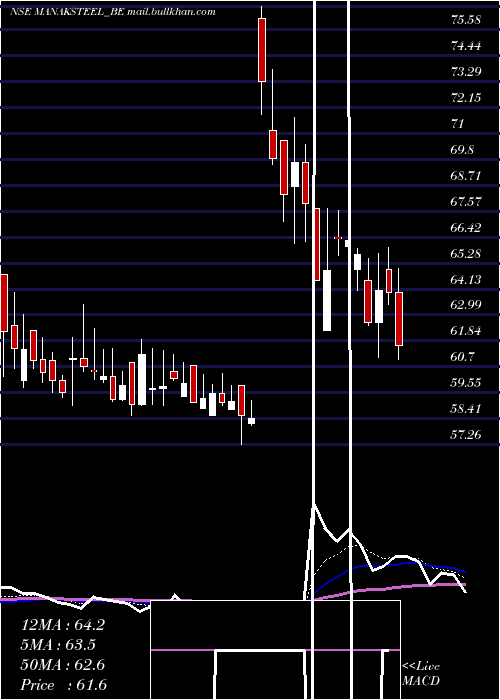This screenshot has height=700, width=500.
Task: Click the 62.99 price axis label
Action: [x=466, y=304]
